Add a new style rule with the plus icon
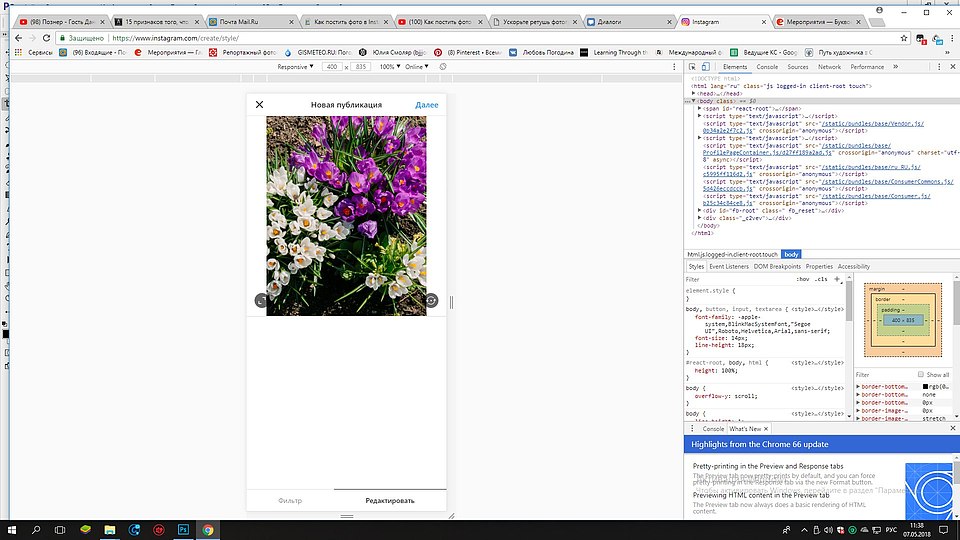Viewport: 960px width, 540px height. pyautogui.click(x=837, y=280)
